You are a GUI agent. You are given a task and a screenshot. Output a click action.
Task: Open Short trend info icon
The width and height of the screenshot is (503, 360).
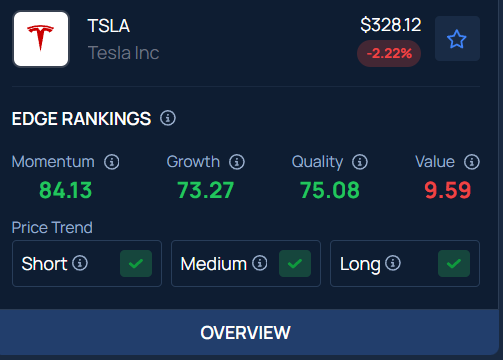(80, 263)
